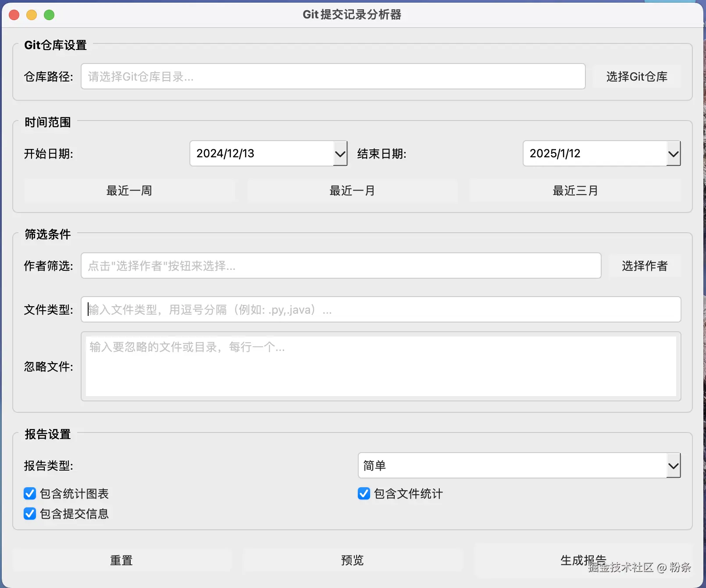Uncheck the 包含提交信息 checkbox

tap(29, 514)
